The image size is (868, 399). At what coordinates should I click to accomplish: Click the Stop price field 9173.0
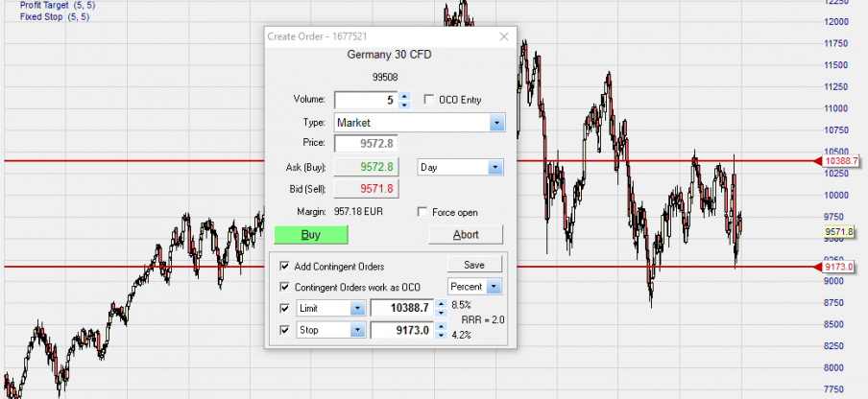[402, 330]
